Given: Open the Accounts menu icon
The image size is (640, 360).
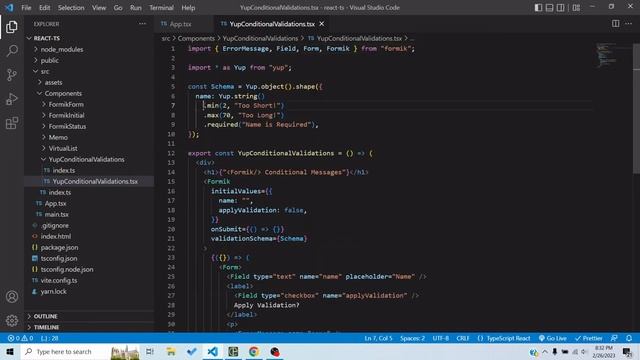Looking at the screenshot, I should pyautogui.click(x=12, y=297).
